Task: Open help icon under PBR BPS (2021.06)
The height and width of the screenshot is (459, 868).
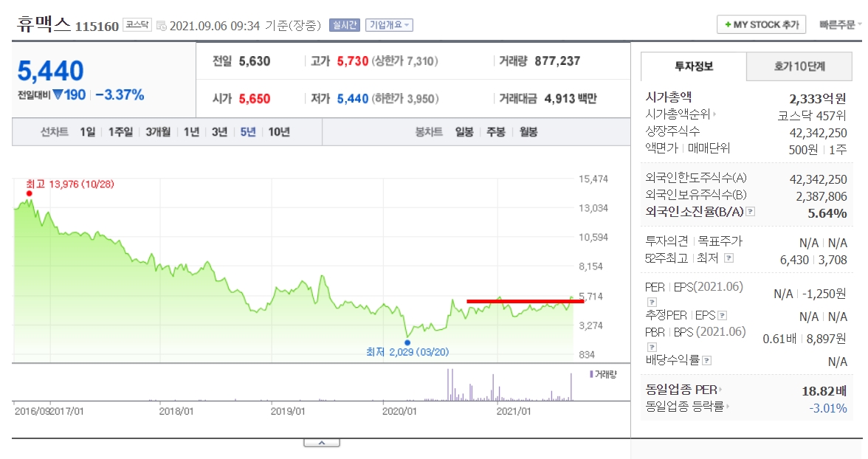Action: (652, 347)
